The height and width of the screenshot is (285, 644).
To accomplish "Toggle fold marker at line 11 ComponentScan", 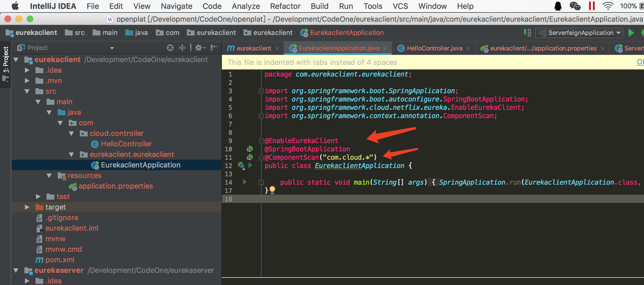I will [x=261, y=157].
